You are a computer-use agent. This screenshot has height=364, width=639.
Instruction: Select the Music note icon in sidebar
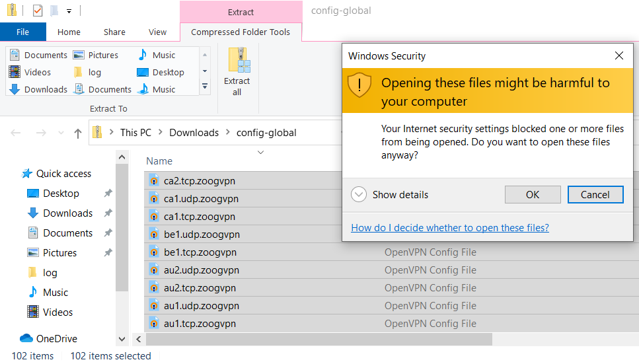pos(33,292)
